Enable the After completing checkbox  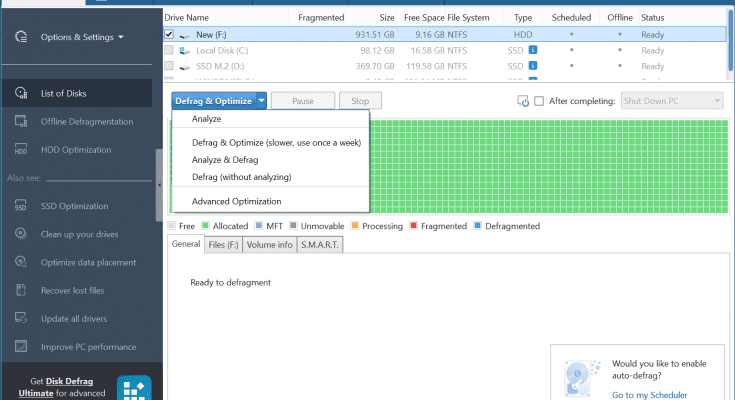[x=540, y=101]
